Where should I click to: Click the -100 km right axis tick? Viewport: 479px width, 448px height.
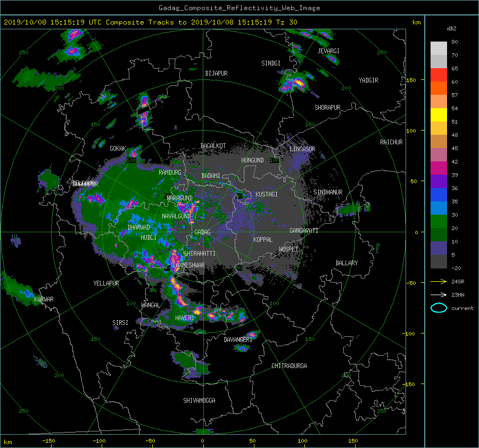[x=410, y=333]
